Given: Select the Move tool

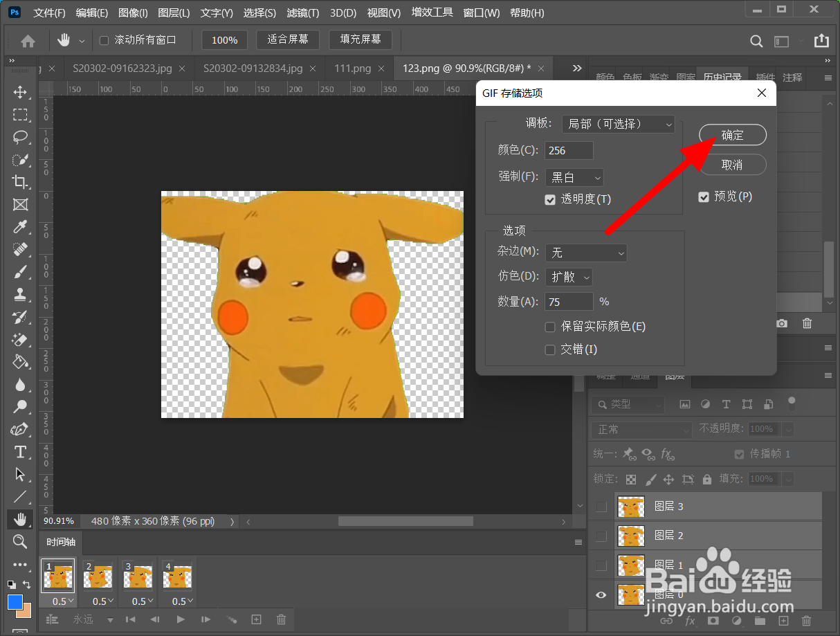Looking at the screenshot, I should click(x=20, y=92).
